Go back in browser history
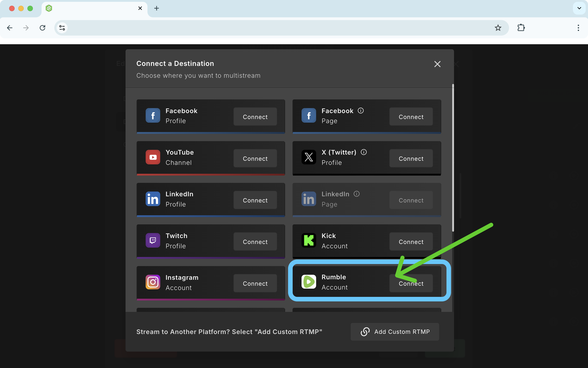This screenshot has width=588, height=368. 10,28
